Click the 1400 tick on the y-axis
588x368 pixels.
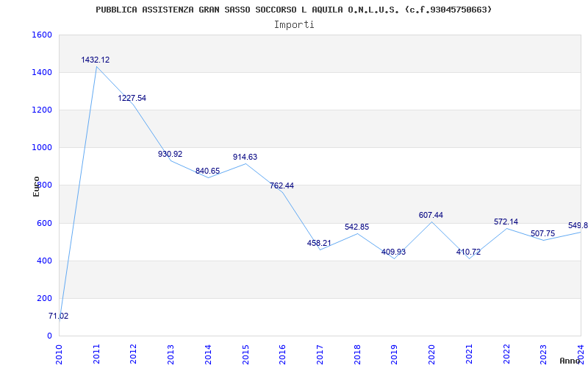(42, 72)
